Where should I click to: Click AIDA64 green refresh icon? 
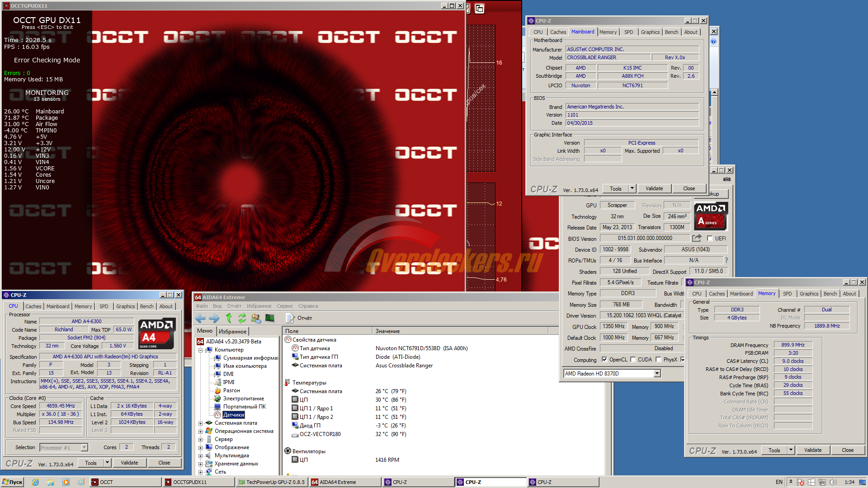click(x=242, y=318)
